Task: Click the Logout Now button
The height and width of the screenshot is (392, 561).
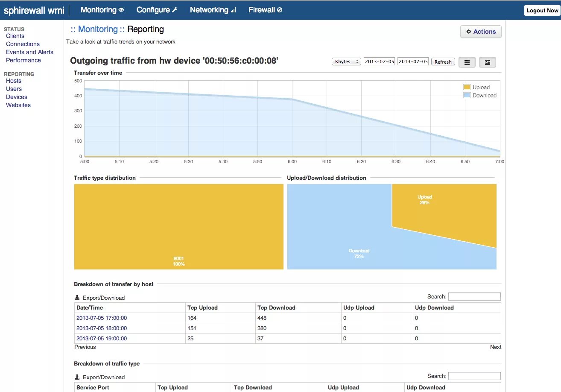Action: click(542, 10)
